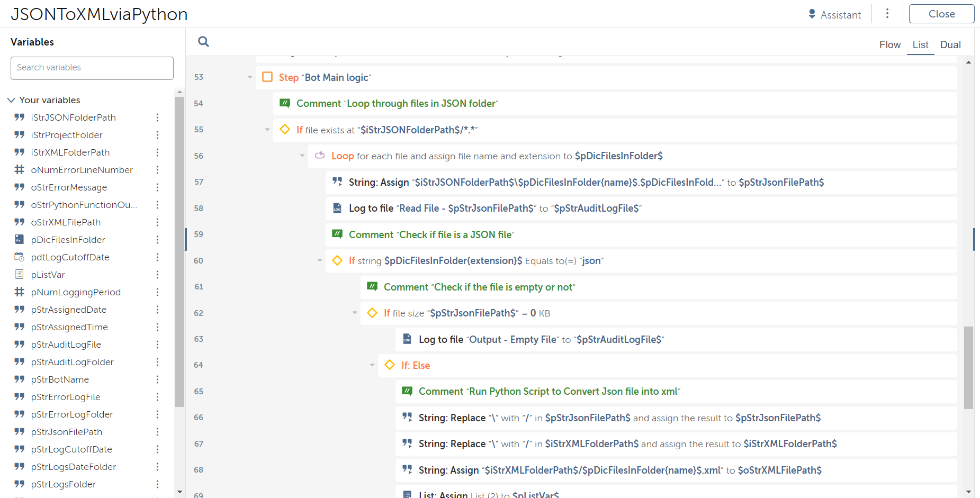Click the Search variables input field

point(92,68)
